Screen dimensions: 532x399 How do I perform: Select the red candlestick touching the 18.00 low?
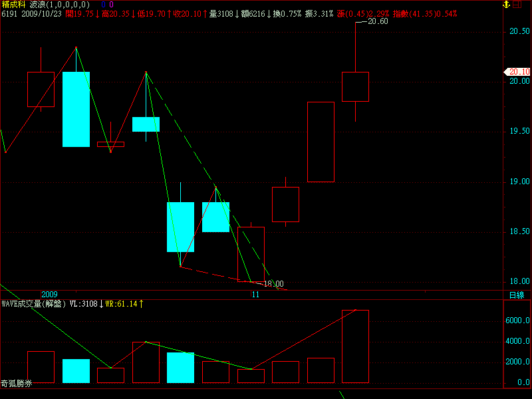point(251,254)
